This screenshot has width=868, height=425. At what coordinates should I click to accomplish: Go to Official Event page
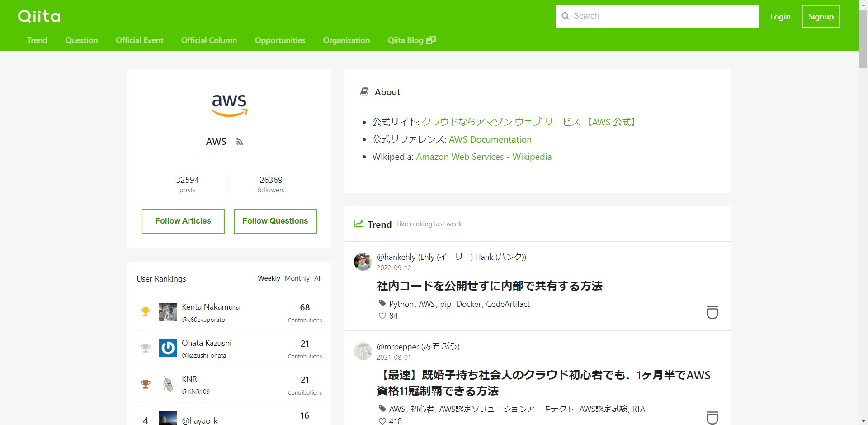140,40
